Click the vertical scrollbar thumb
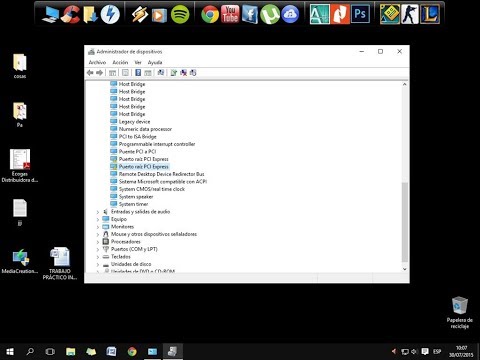This screenshot has width=480, height=360. click(x=405, y=222)
